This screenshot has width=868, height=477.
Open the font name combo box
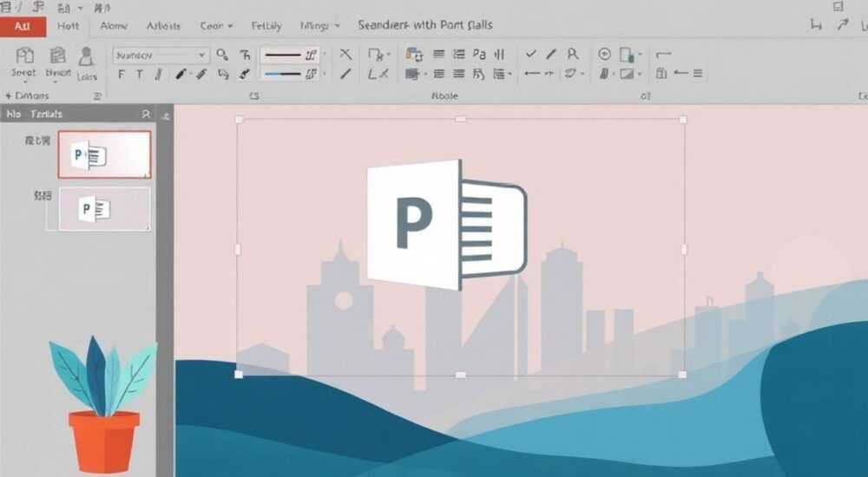point(161,56)
